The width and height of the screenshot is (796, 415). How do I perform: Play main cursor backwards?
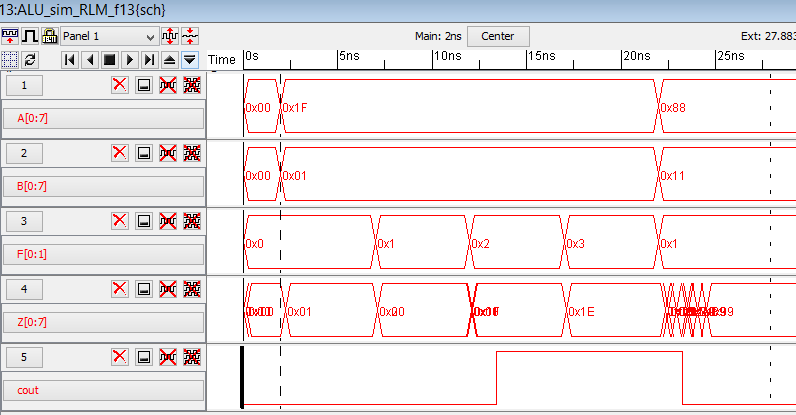[x=90, y=60]
